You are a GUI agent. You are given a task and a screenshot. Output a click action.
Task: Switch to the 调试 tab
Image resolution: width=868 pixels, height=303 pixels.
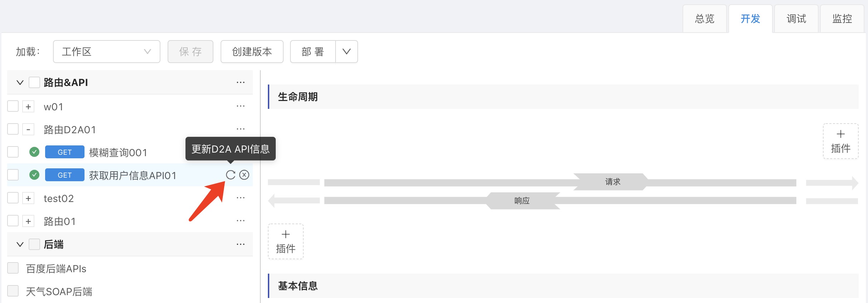(x=796, y=19)
